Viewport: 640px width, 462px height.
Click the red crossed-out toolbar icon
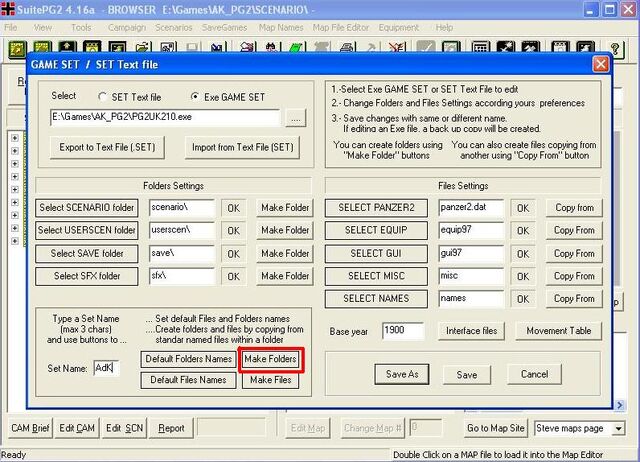[396, 47]
